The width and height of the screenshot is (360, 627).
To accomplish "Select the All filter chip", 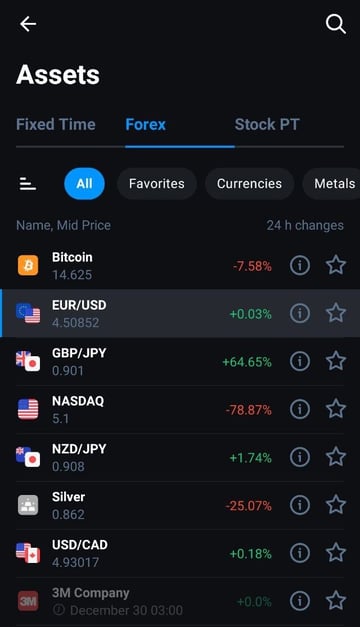I will coord(84,184).
